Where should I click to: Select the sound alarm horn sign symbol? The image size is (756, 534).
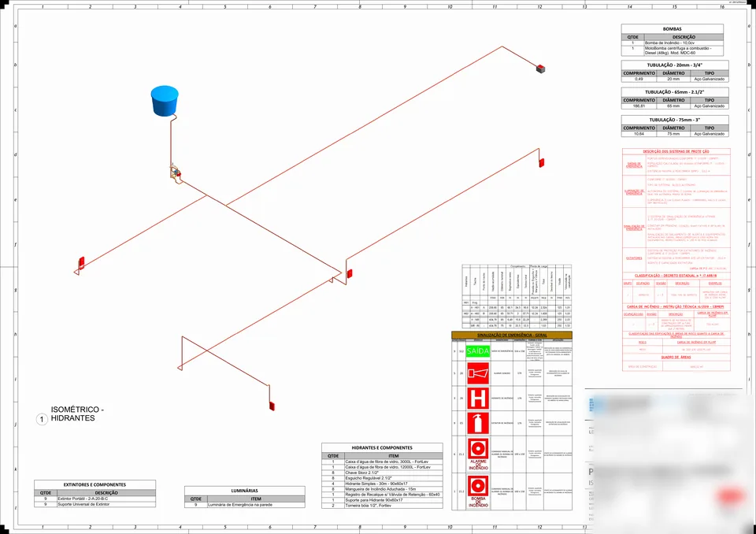pyautogui.click(x=478, y=373)
